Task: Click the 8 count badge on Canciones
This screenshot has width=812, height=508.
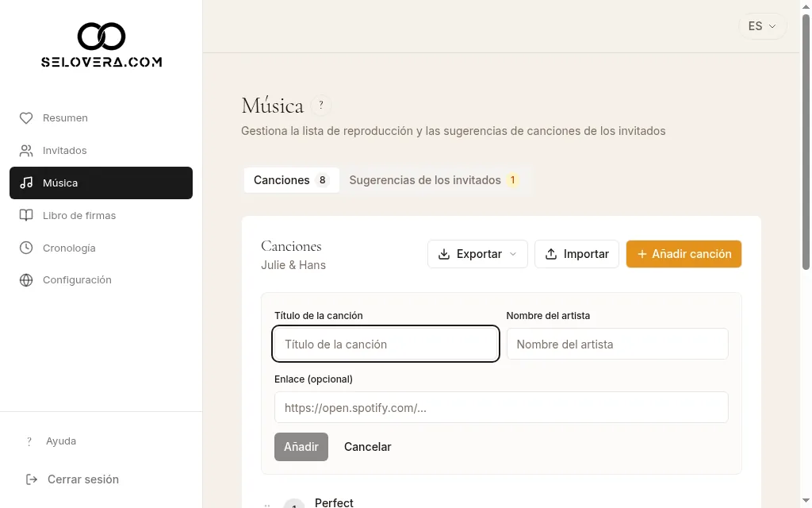Action: tap(322, 180)
